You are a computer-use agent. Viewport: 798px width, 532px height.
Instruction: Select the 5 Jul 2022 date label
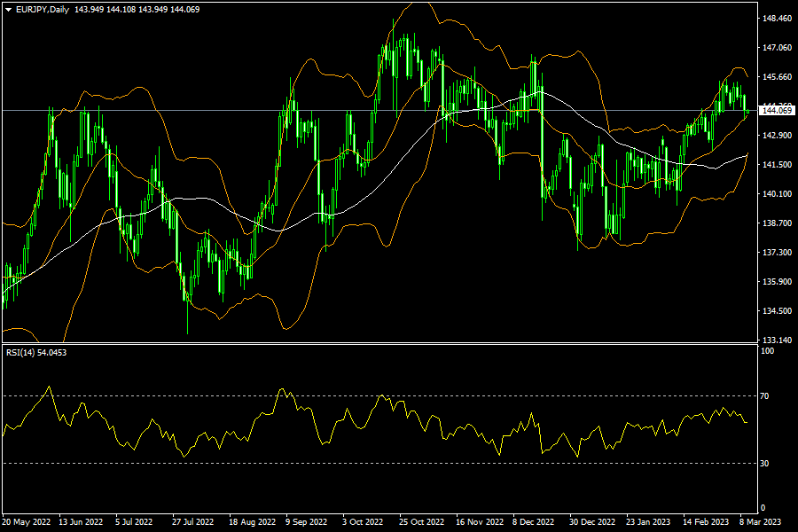pyautogui.click(x=134, y=522)
